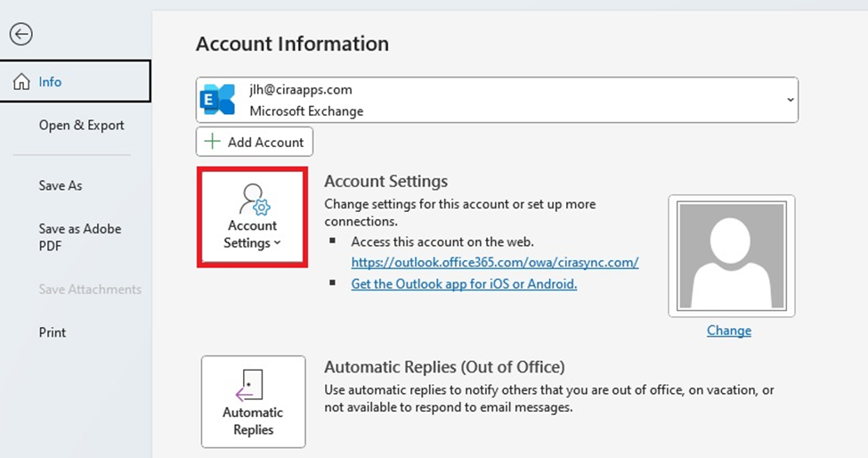This screenshot has height=458, width=868.
Task: Click the Change photo link
Action: point(729,331)
